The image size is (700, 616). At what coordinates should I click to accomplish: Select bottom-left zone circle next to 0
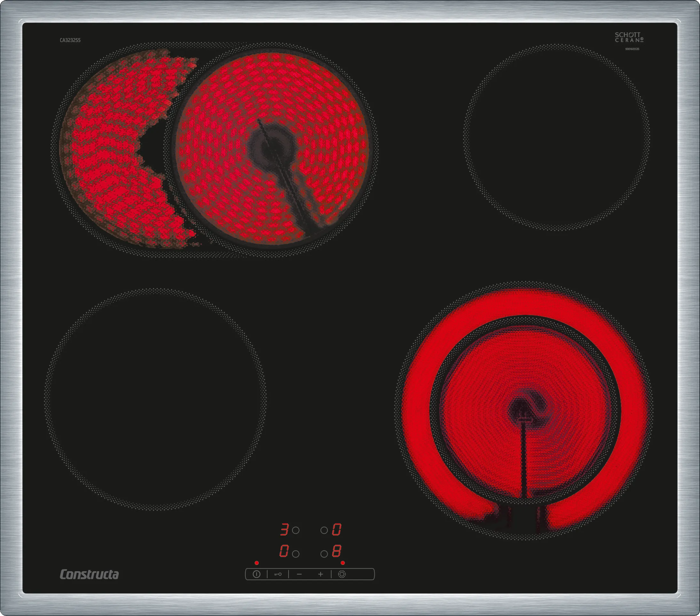click(296, 554)
